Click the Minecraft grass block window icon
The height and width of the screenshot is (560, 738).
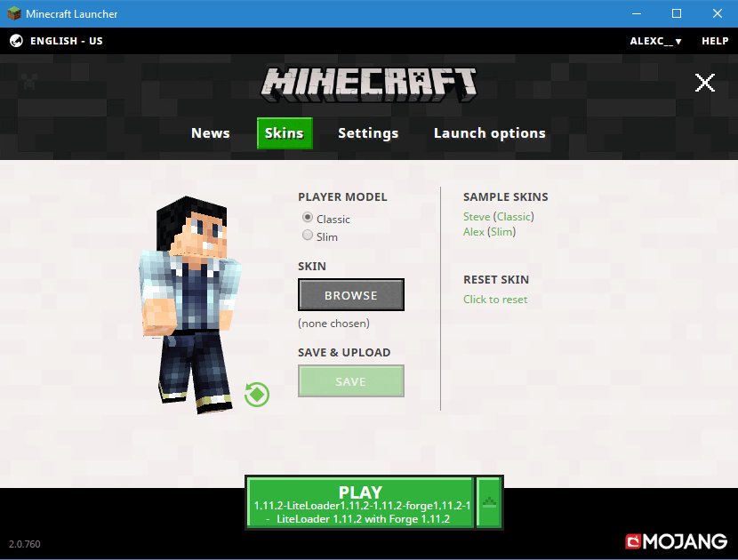pyautogui.click(x=13, y=13)
